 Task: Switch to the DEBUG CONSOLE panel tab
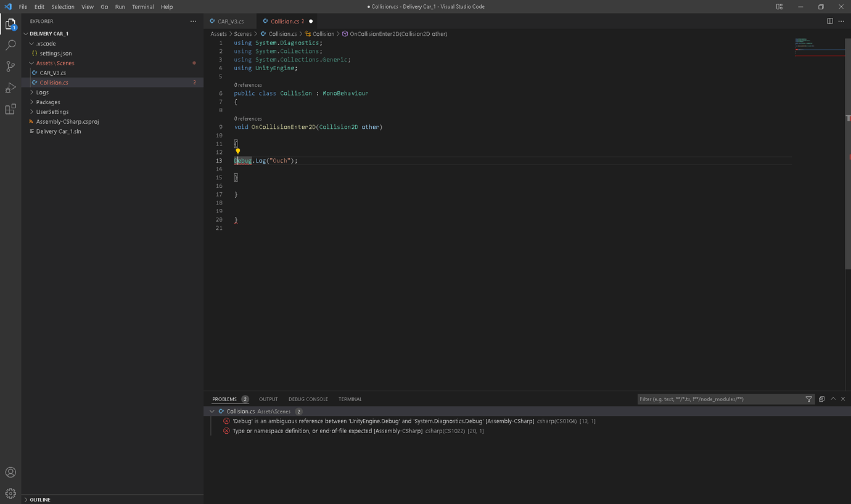tap(308, 399)
